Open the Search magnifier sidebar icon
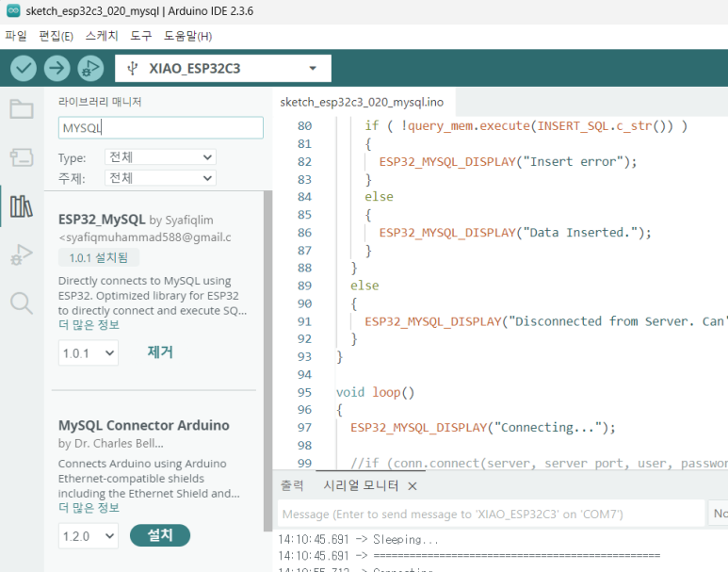 pyautogui.click(x=22, y=303)
